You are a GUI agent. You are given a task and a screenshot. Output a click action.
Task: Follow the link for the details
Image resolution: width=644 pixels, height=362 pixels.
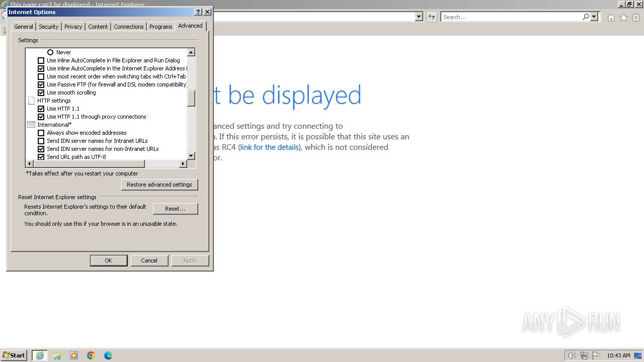(269, 147)
